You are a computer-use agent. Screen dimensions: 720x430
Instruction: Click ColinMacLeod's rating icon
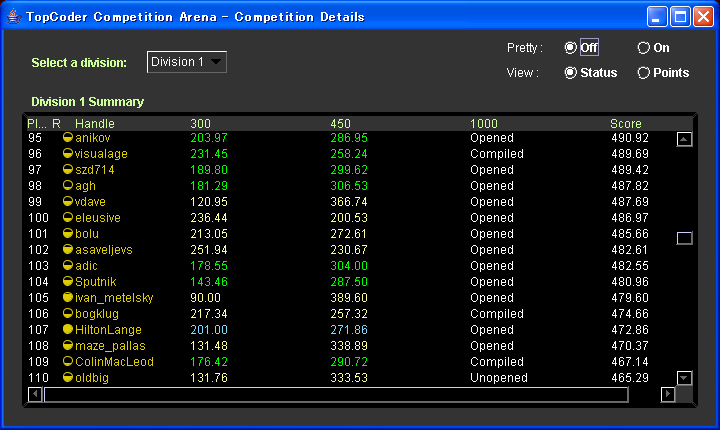(x=68, y=362)
